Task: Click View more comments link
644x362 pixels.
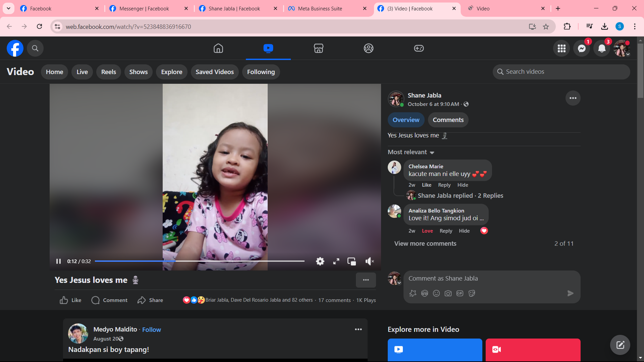Action: [425, 244]
